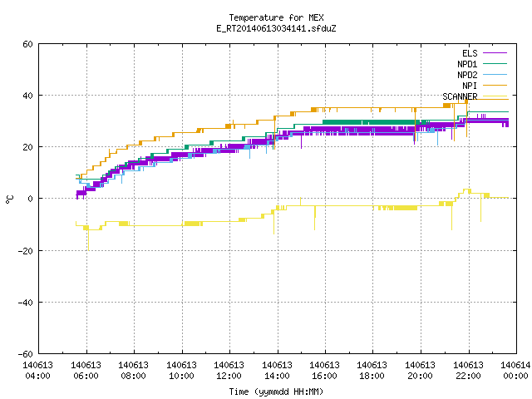
Task: Click the yellow SCANNER dip near 06:00
Action: pos(89,239)
